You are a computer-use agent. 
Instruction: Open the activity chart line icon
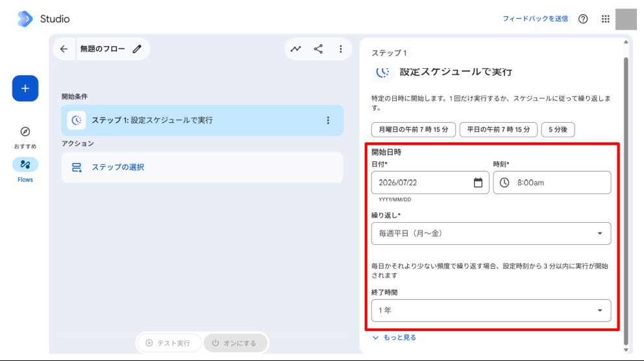[296, 49]
